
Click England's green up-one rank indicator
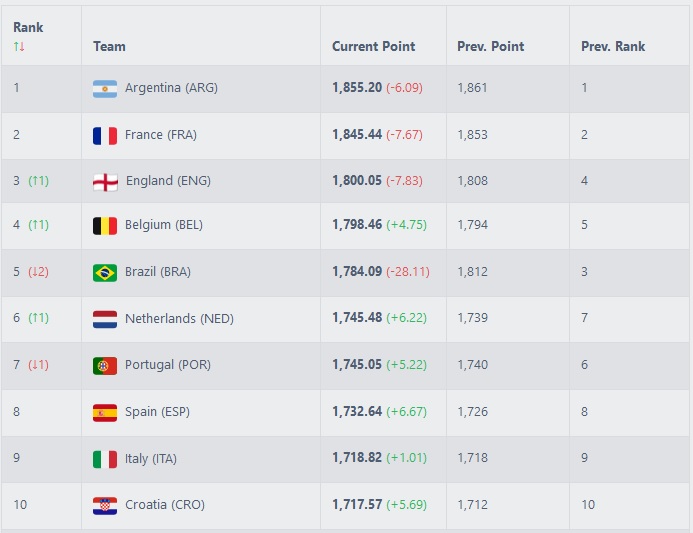(x=38, y=181)
